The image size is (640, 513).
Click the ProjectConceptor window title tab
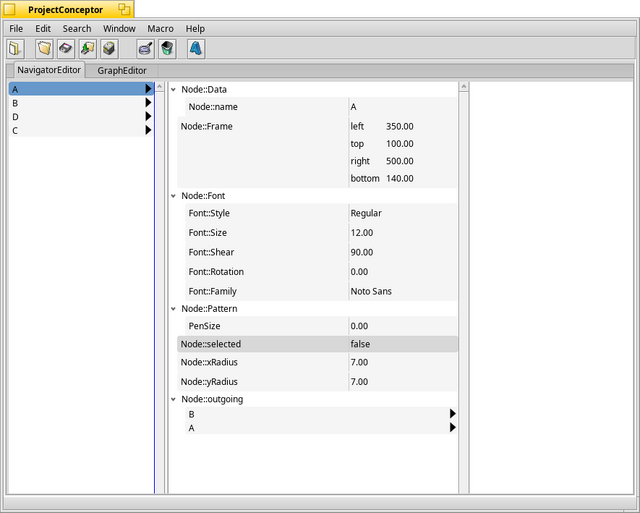[65, 10]
